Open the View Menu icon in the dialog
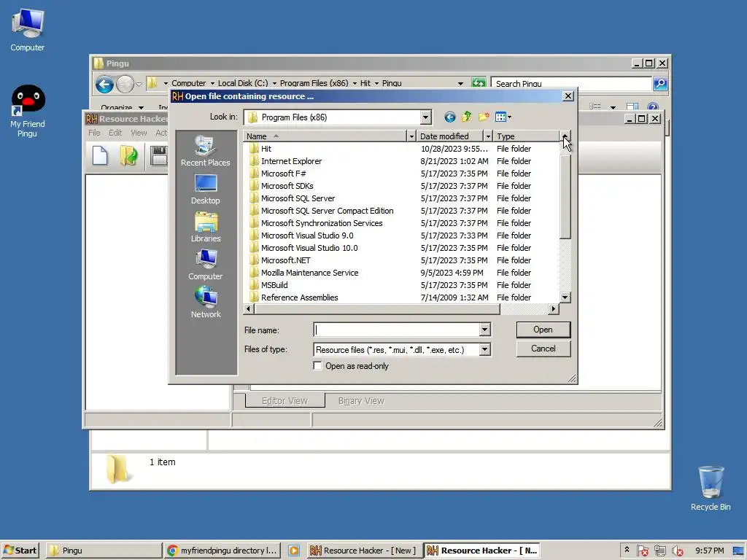This screenshot has height=560, width=747. coord(503,117)
